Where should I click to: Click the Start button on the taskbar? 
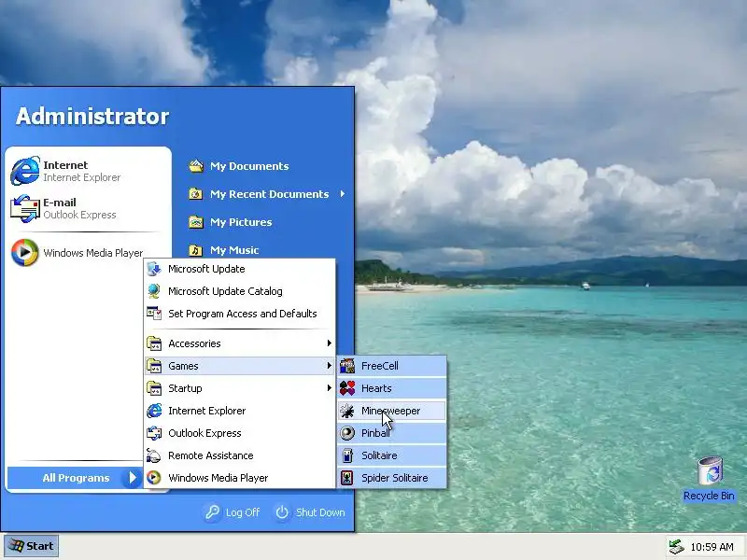[32, 546]
